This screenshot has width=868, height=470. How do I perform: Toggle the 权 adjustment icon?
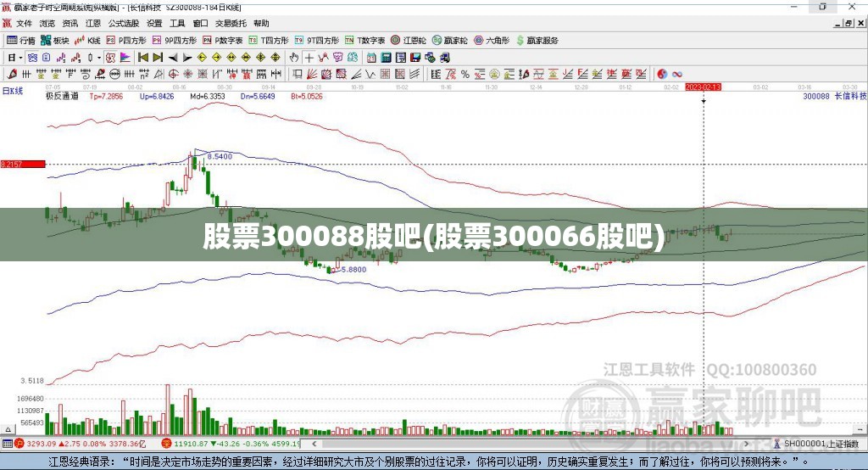(x=111, y=57)
